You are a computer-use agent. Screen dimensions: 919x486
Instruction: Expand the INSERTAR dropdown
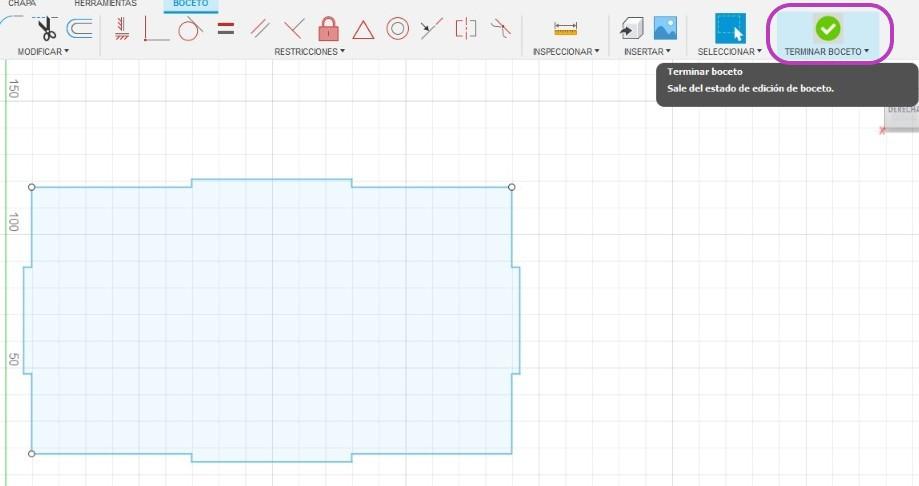tap(647, 52)
